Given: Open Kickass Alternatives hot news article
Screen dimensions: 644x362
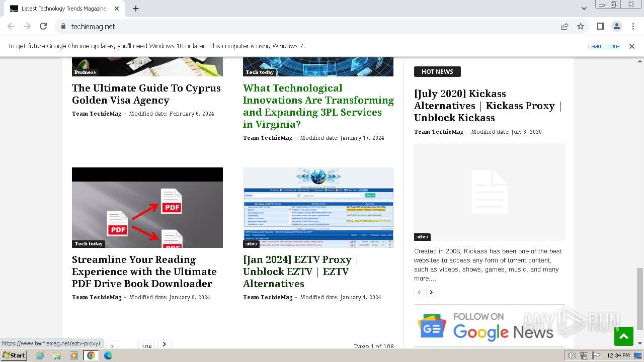Looking at the screenshot, I should coord(488,106).
